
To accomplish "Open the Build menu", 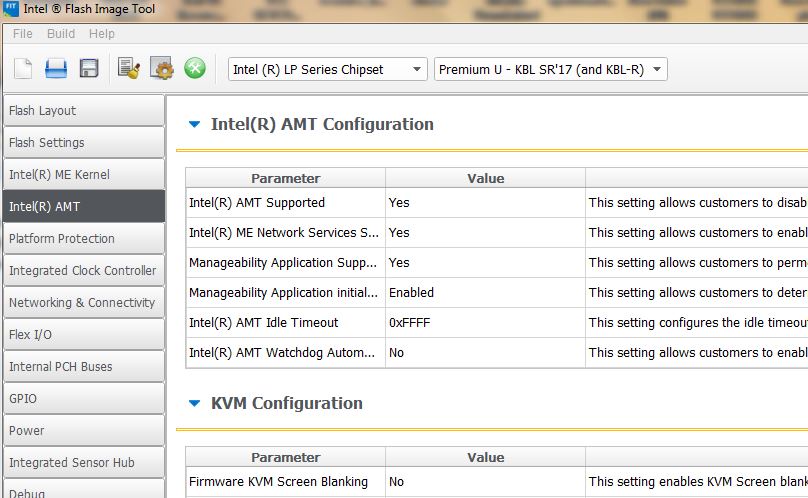I will coord(61,34).
